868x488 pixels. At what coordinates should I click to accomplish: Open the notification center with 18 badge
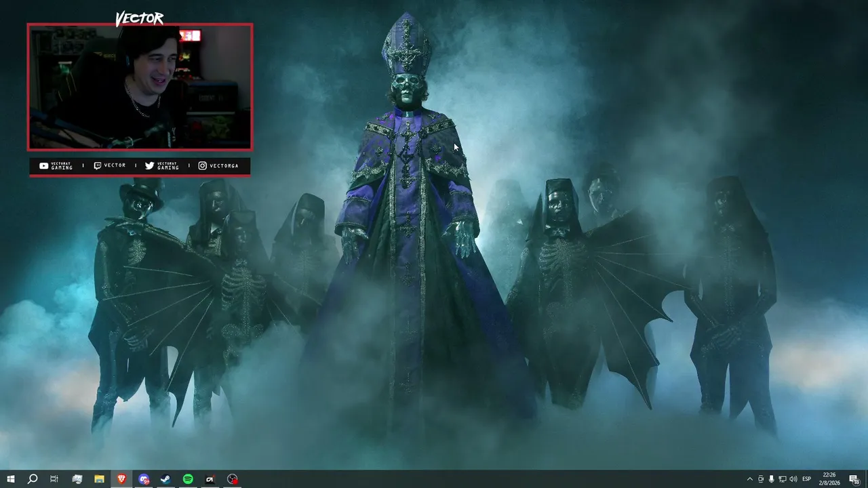854,479
